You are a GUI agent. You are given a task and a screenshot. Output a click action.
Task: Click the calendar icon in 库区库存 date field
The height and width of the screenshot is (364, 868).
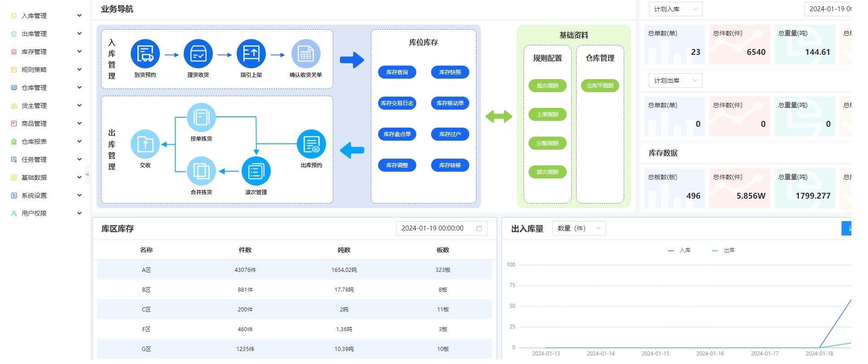pyautogui.click(x=479, y=228)
